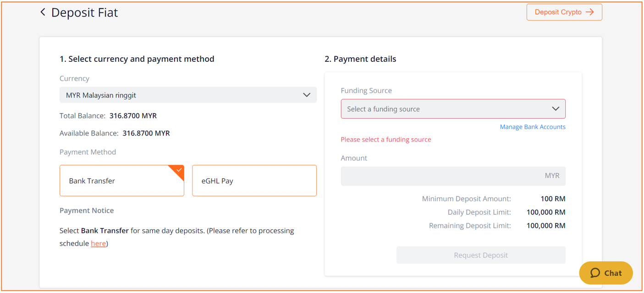644x293 pixels.
Task: Click the Deposit Fiat page title
Action: (x=84, y=12)
